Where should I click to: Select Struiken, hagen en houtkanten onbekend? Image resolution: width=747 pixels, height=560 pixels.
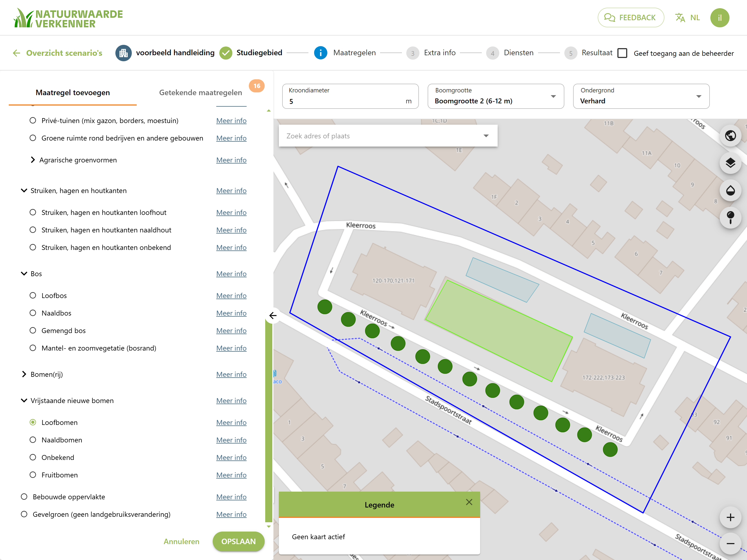pyautogui.click(x=33, y=247)
